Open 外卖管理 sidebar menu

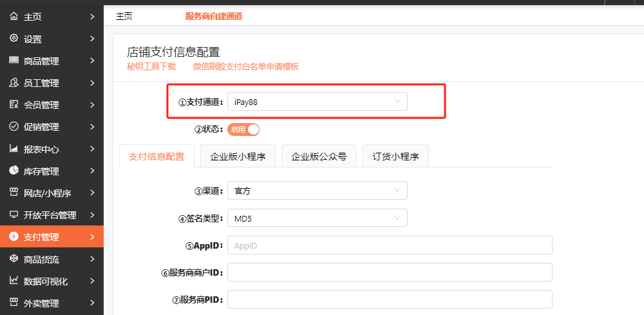(52, 303)
